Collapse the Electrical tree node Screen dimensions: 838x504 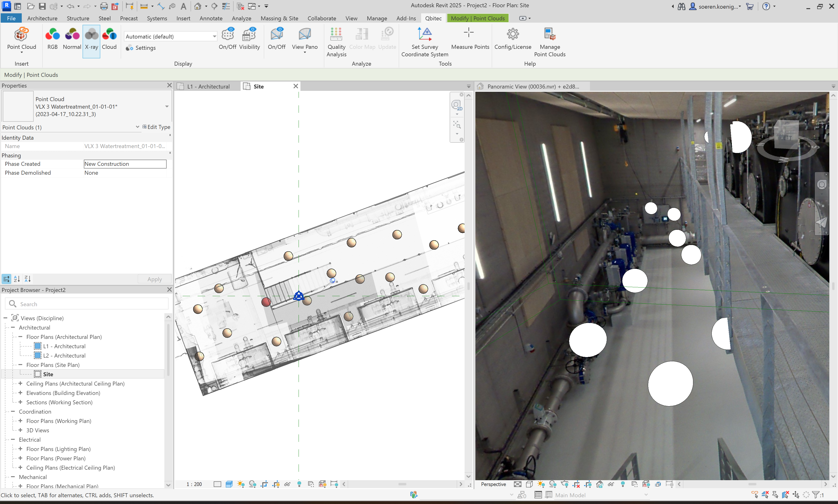tap(13, 440)
